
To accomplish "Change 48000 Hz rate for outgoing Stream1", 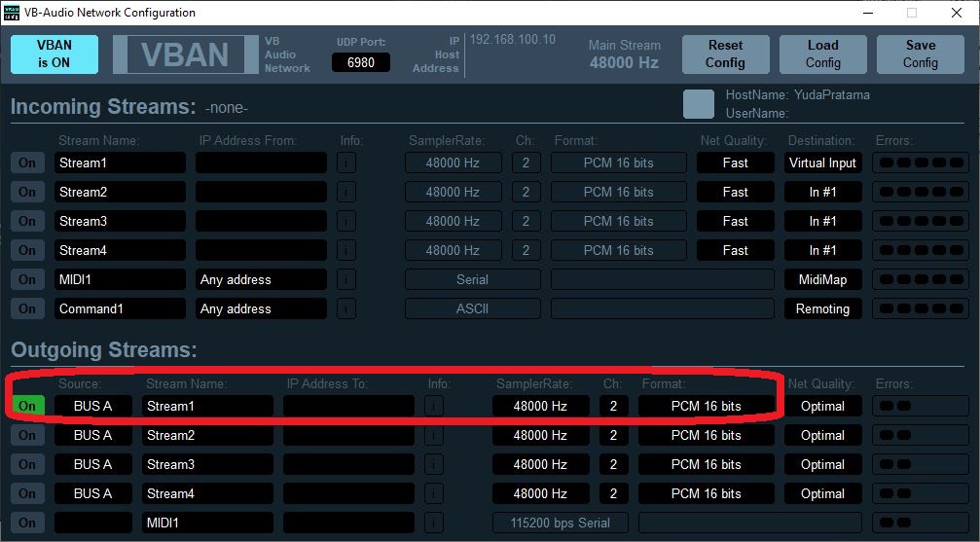I will [x=541, y=406].
